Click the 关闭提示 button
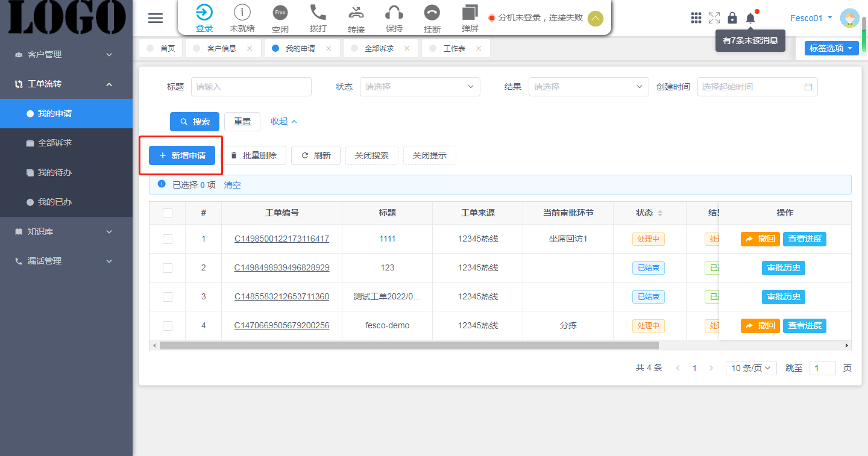 430,155
